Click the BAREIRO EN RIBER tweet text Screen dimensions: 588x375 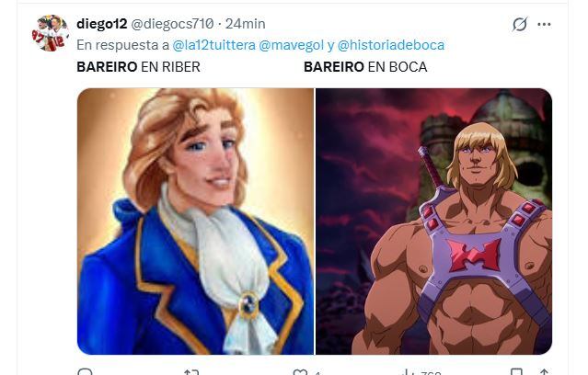tap(138, 67)
